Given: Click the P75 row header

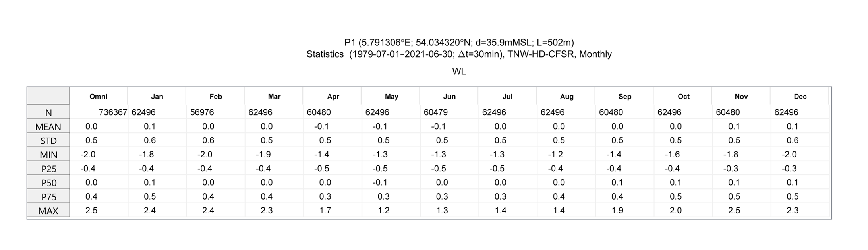Looking at the screenshot, I should tap(48, 196).
